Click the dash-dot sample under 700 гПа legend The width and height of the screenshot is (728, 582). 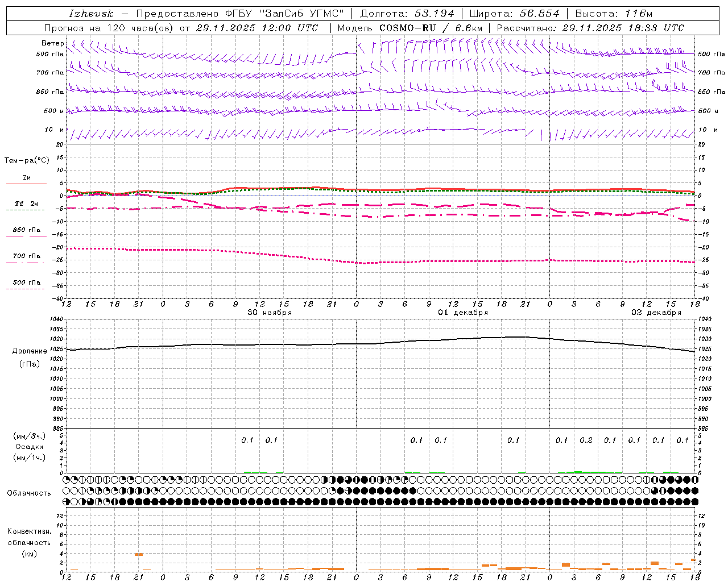pos(26,263)
